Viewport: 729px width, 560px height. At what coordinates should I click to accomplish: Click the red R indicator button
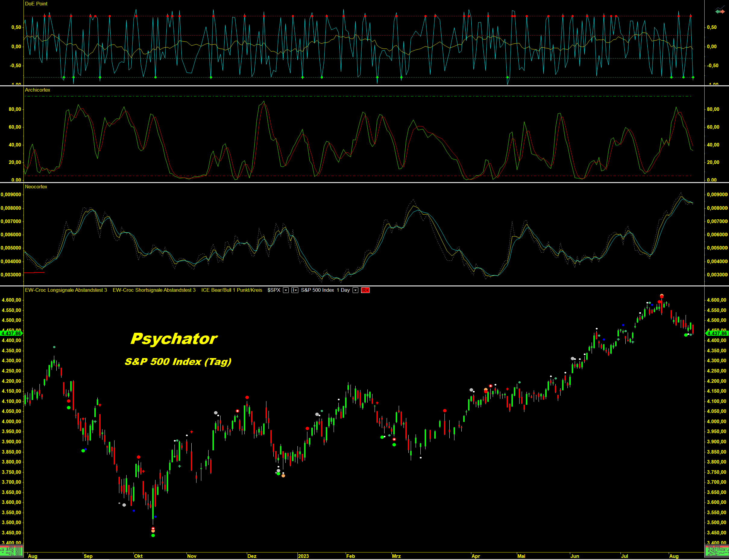click(365, 290)
